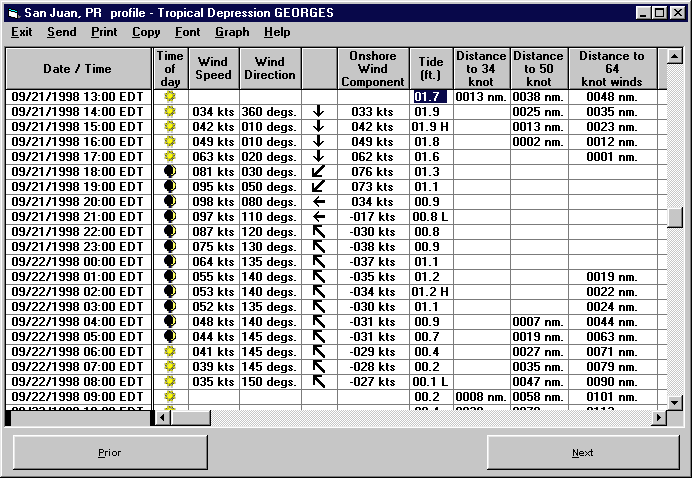
Task: Click the horizontal scrollbar thumb
Action: pyautogui.click(x=190, y=417)
